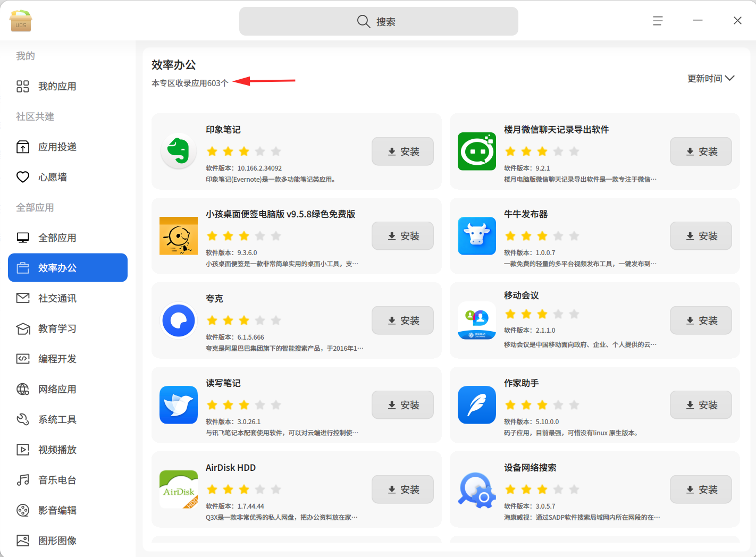Install 读写笔记 app

402,405
